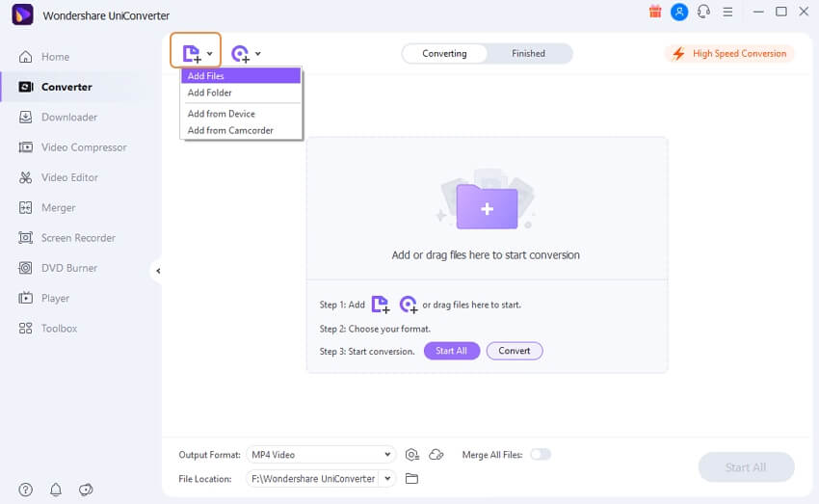Minimize the UniConverter window
Viewport: 819px width, 504px height.
pos(758,12)
